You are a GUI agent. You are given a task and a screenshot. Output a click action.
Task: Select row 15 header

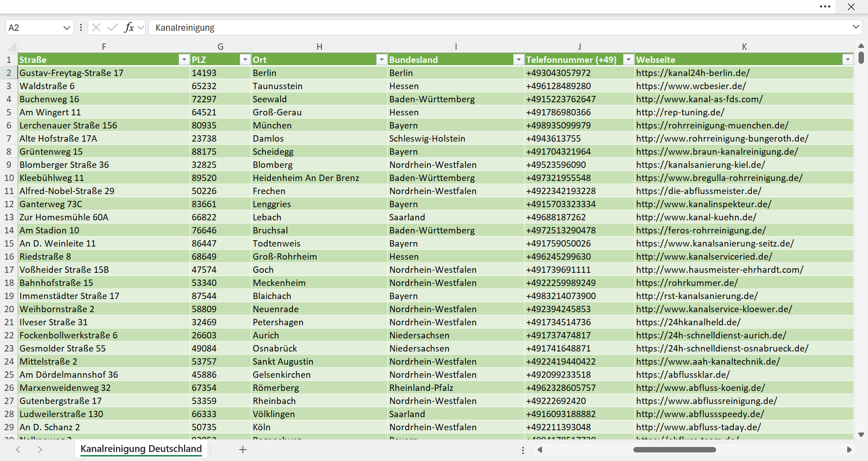(9, 243)
